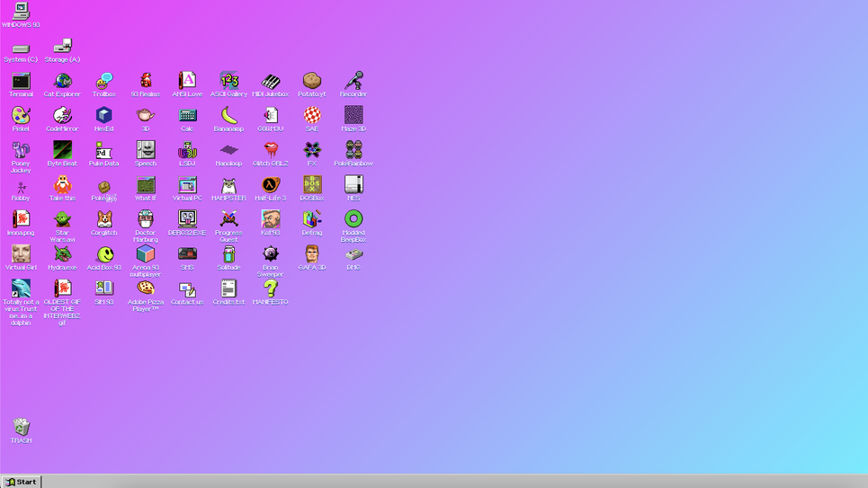Select the Calc calculator icon
The height and width of the screenshot is (488, 868).
pyautogui.click(x=187, y=116)
